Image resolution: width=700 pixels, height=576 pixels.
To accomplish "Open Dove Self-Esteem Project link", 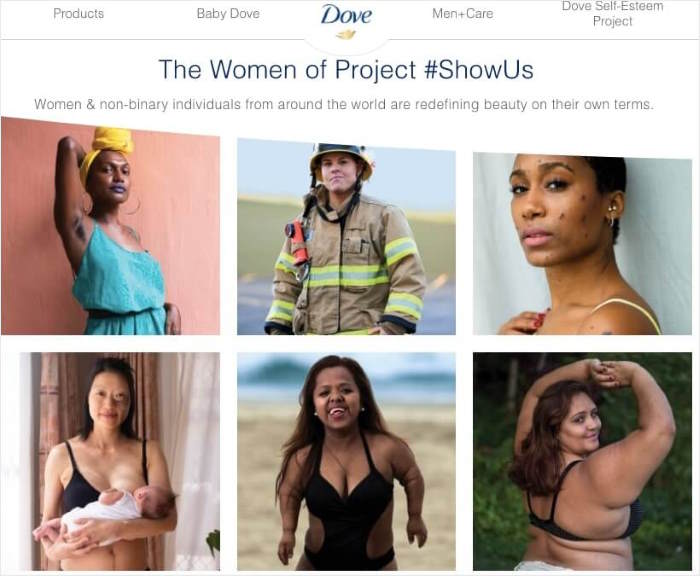I will click(612, 14).
